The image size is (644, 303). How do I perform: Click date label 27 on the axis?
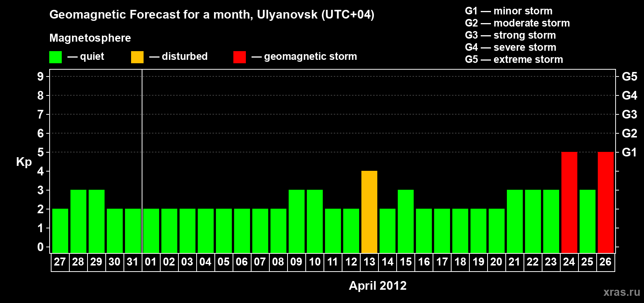60,262
